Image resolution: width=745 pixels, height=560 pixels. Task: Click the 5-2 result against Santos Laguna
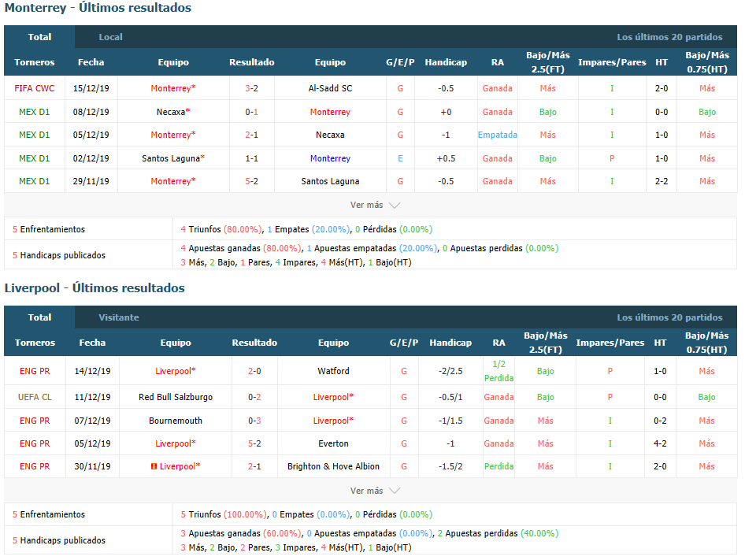pos(252,182)
